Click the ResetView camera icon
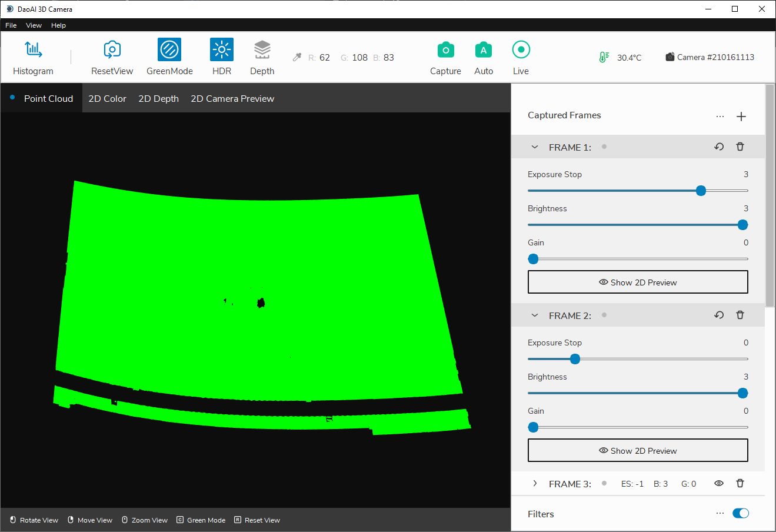776x532 pixels. coord(112,50)
